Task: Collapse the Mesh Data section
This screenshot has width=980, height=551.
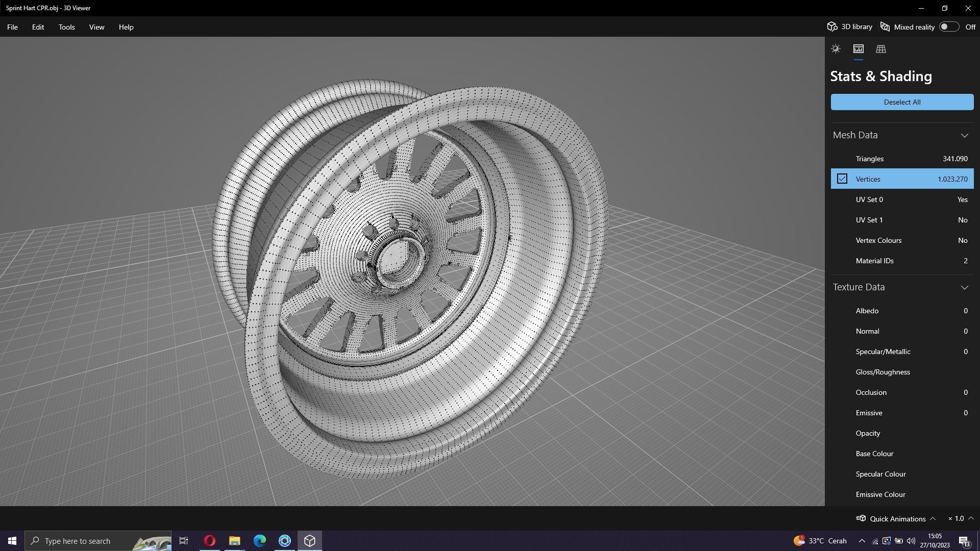Action: (x=964, y=135)
